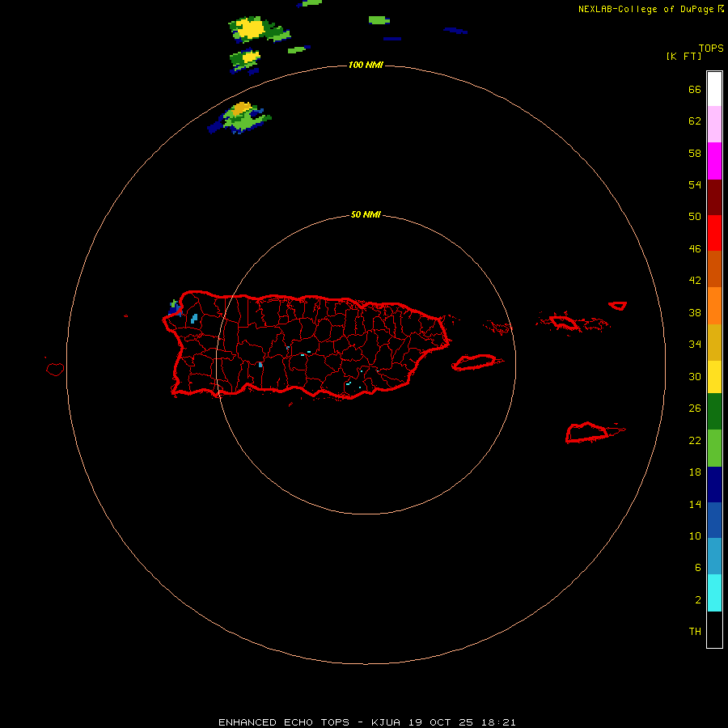Click the '62' legend value
The width and height of the screenshot is (728, 728).
tap(695, 121)
